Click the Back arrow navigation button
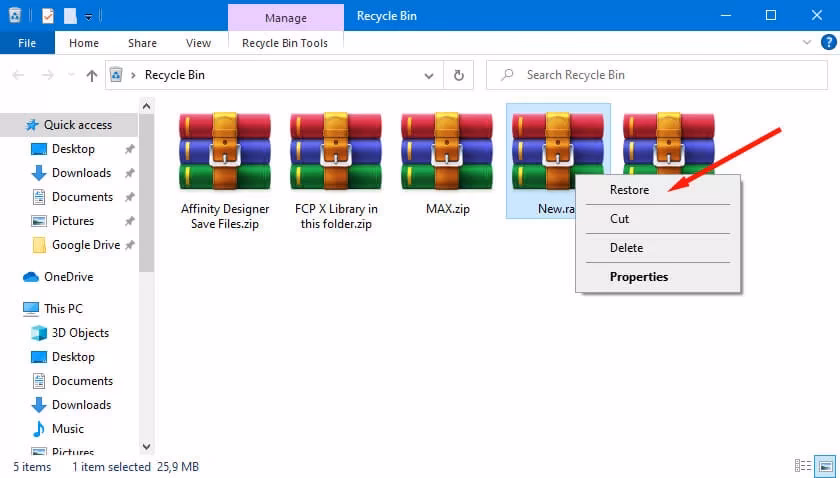 click(x=19, y=75)
